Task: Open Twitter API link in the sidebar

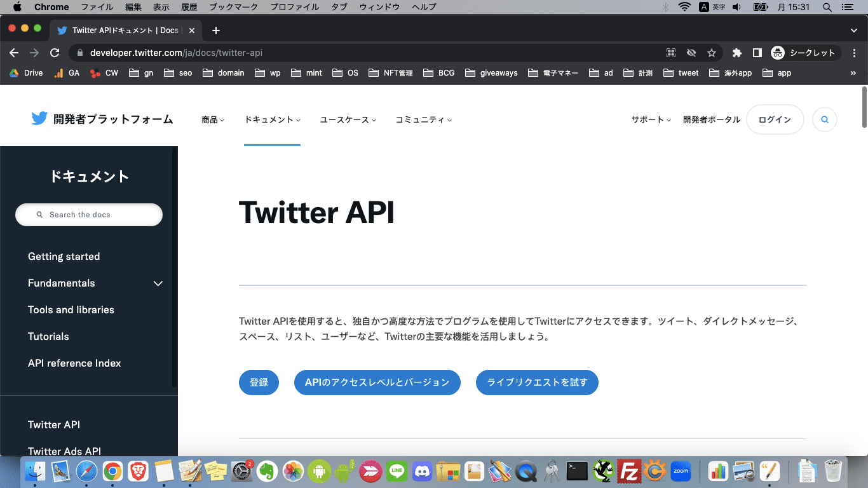Action: point(54,425)
